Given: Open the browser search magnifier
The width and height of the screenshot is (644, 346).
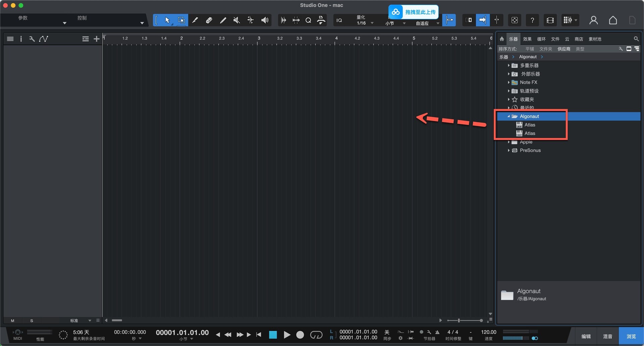Looking at the screenshot, I should 636,39.
